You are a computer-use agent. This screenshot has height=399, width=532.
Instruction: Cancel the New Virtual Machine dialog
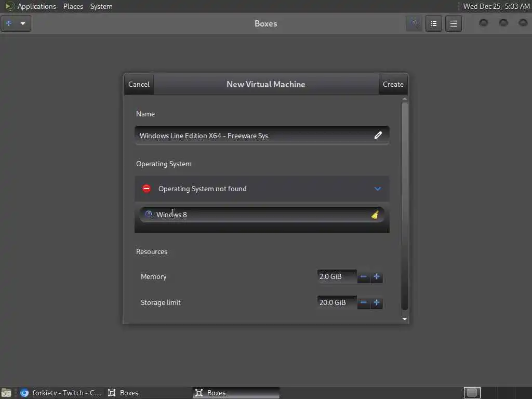[x=139, y=84]
